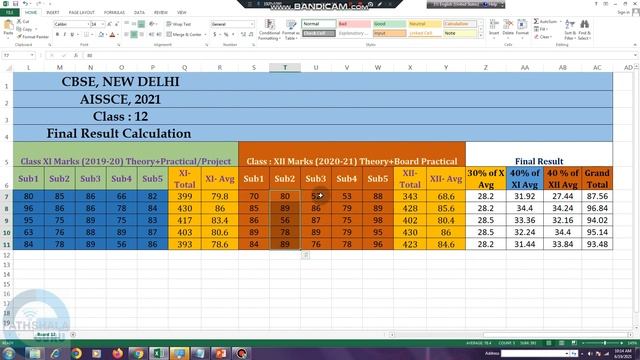Image resolution: width=640 pixels, height=360 pixels.
Task: Open Conditional Formatting menu
Action: (x=269, y=29)
